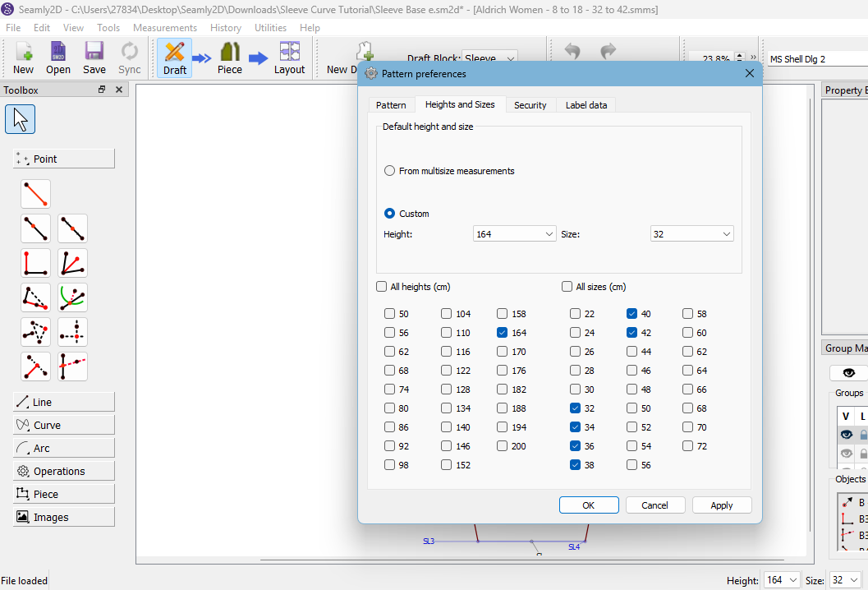Close the Toolbox panel
The height and width of the screenshot is (590, 868).
[119, 90]
